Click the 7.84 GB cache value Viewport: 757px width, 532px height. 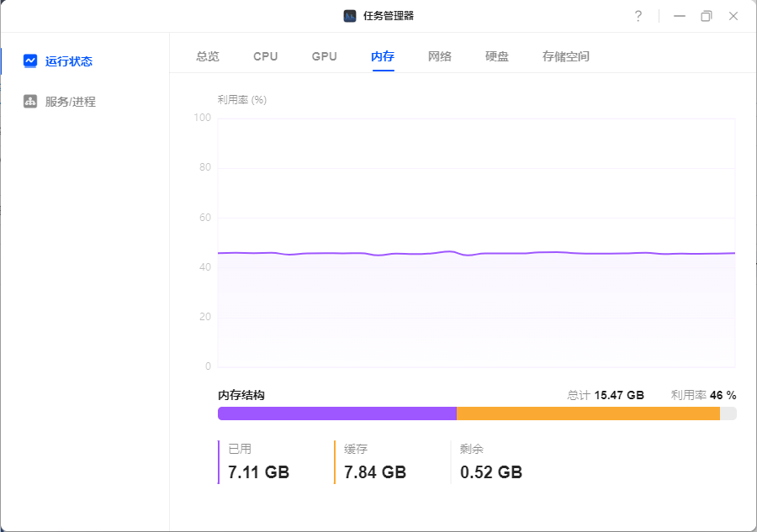[x=375, y=472]
